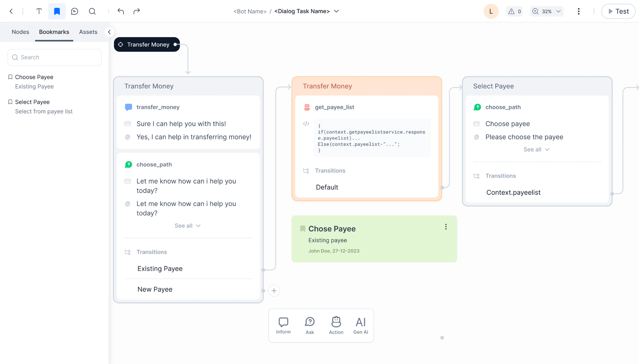Open the 32% zoom level dropdown
This screenshot has height=364, width=639.
click(x=547, y=12)
